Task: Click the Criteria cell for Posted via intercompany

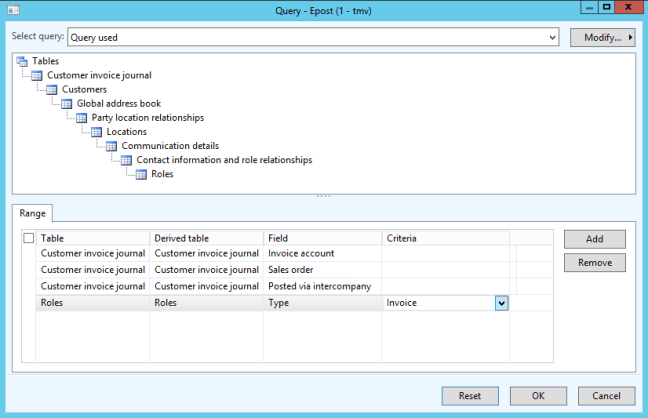Action: click(x=446, y=287)
